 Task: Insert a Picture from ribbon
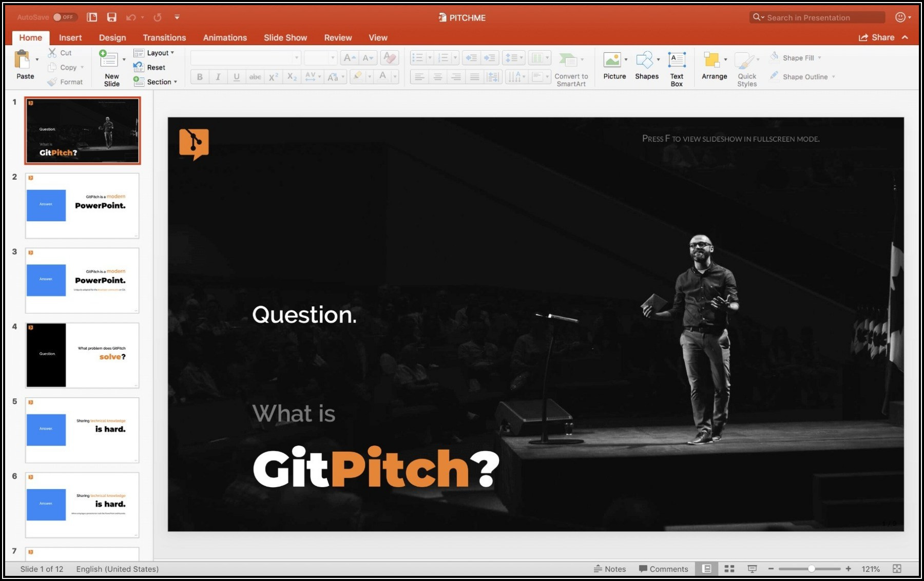[x=614, y=66]
